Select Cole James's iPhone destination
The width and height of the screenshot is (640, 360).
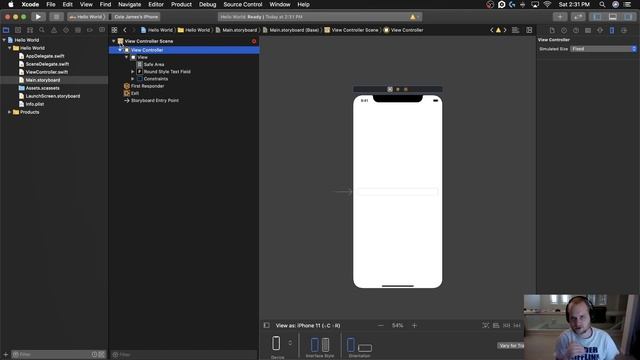tap(136, 17)
